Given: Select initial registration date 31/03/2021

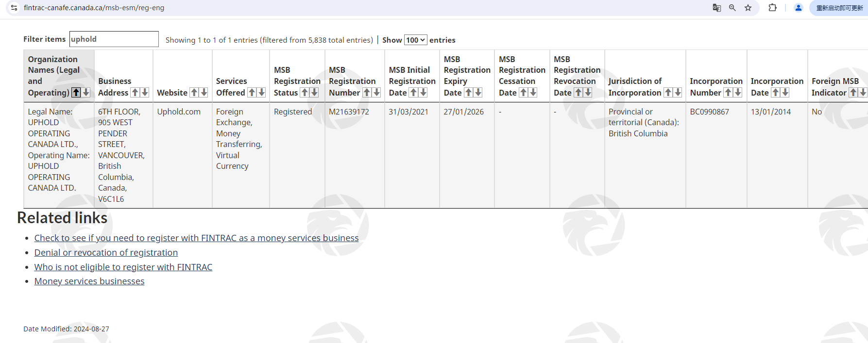Looking at the screenshot, I should [408, 112].
